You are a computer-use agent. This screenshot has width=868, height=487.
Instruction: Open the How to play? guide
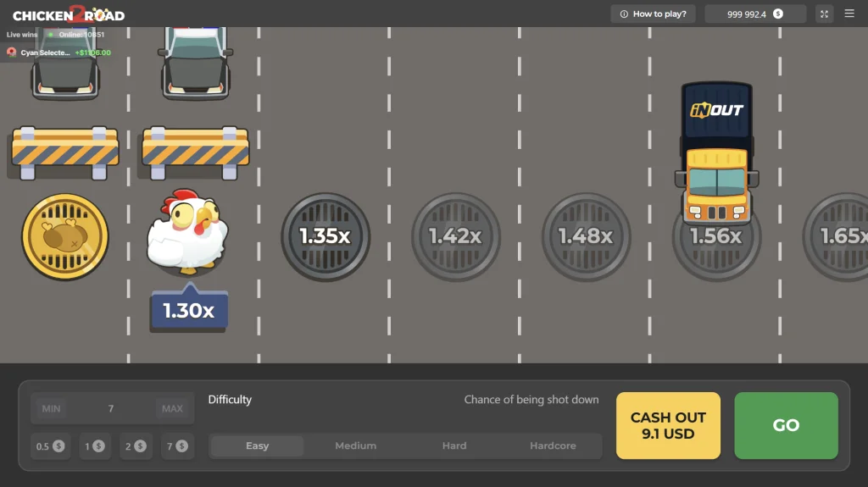[654, 14]
